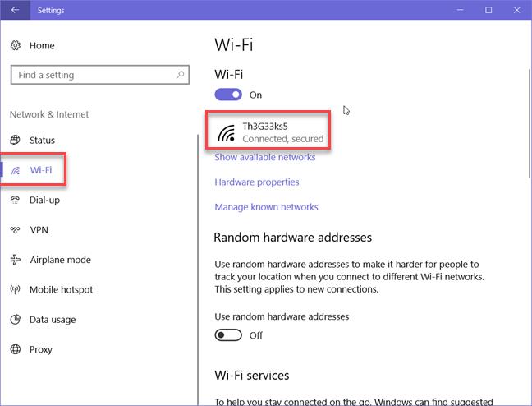Click the Manage known networks link
The height and width of the screenshot is (406, 532).
point(266,207)
